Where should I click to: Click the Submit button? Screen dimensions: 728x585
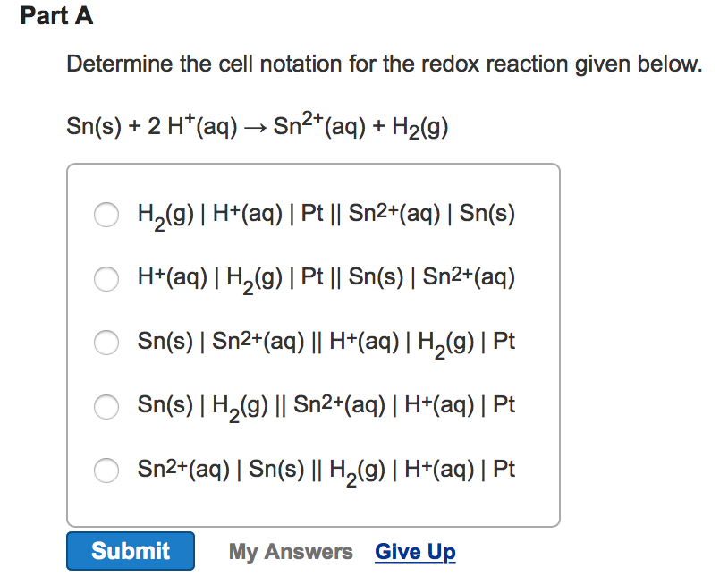click(x=131, y=551)
